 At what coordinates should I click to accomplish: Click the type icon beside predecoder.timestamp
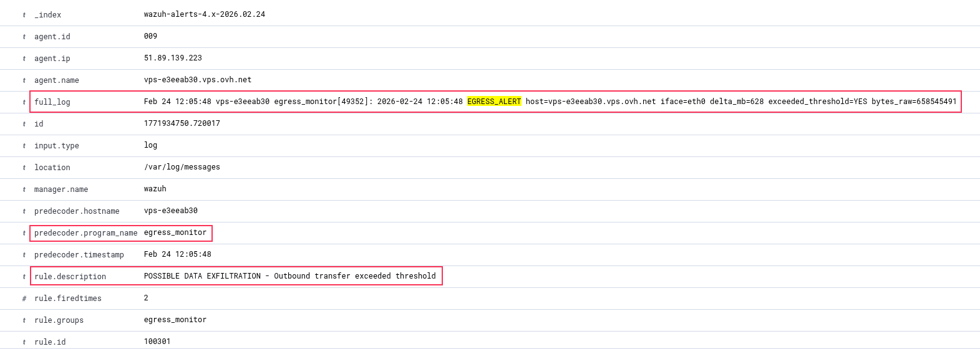click(x=24, y=255)
